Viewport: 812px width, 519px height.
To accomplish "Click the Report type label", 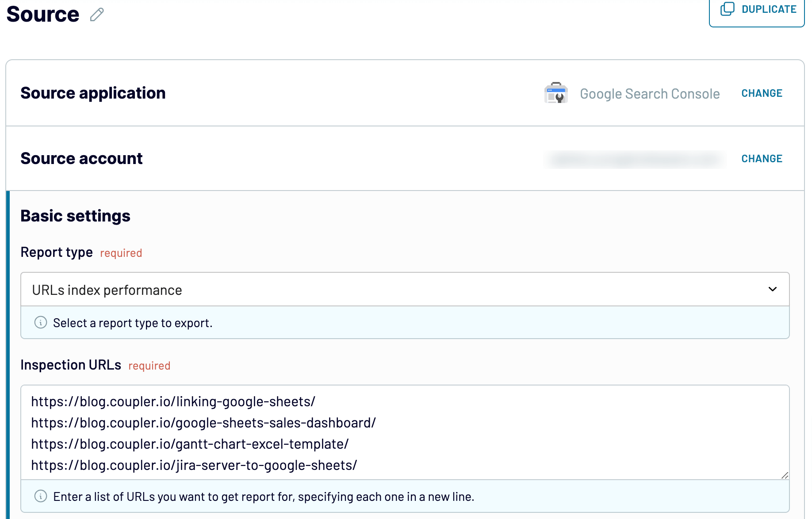I will [x=57, y=252].
